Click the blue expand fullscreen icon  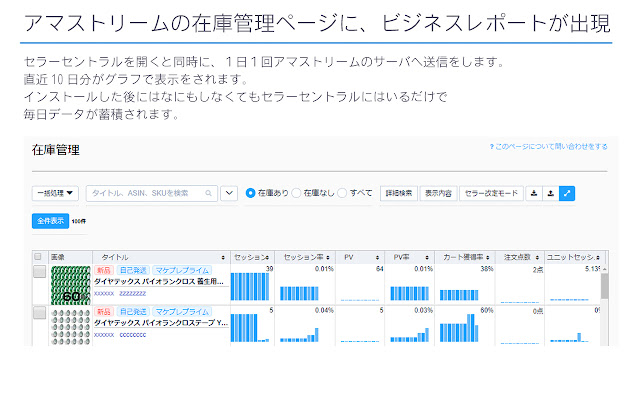(567, 193)
